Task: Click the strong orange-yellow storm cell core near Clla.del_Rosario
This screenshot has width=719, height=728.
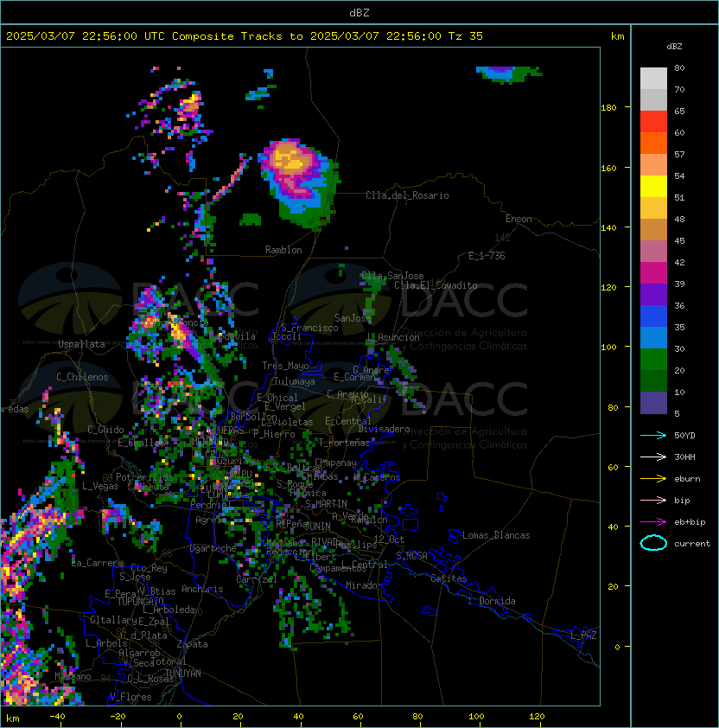Action: tap(291, 158)
